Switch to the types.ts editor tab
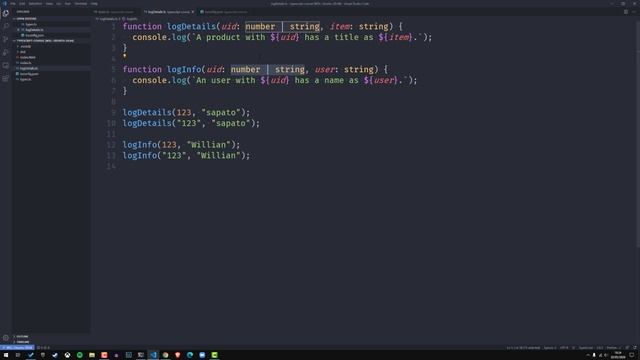The height and width of the screenshot is (360, 640). click(x=116, y=12)
